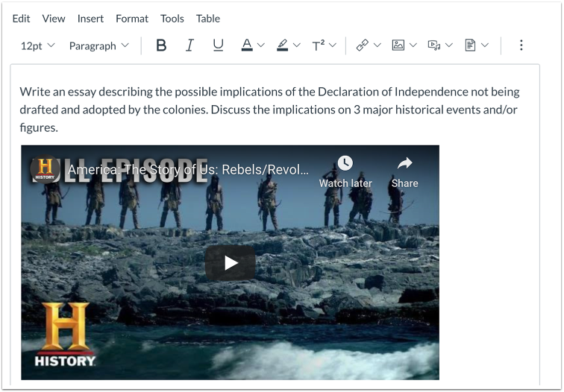The width and height of the screenshot is (564, 392).
Task: Click the superscript T² icon
Action: [x=319, y=45]
